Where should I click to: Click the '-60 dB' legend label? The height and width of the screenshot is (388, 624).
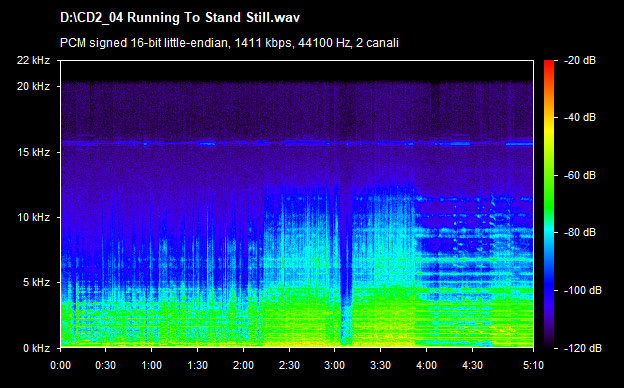click(x=580, y=175)
